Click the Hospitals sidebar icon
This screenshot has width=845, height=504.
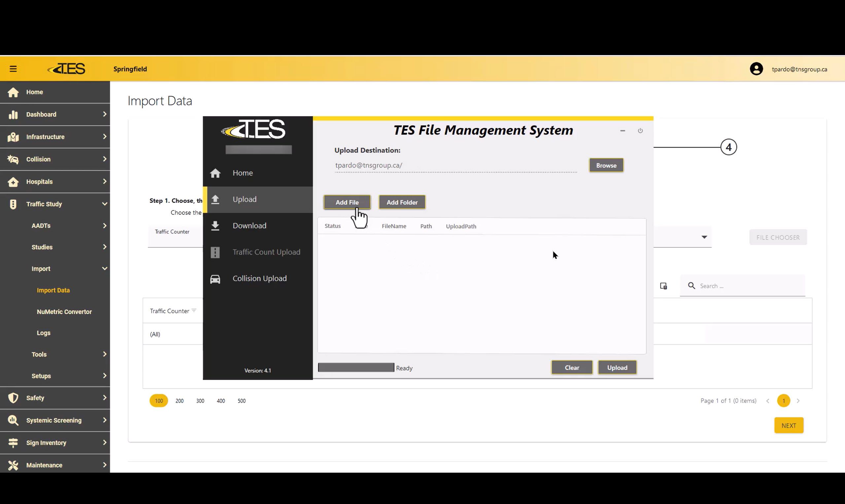13,182
